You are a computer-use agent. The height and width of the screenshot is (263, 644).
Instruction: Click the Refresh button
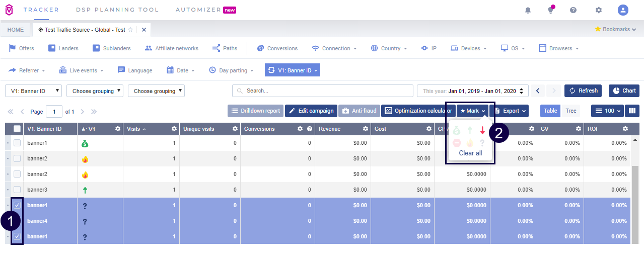click(x=583, y=91)
